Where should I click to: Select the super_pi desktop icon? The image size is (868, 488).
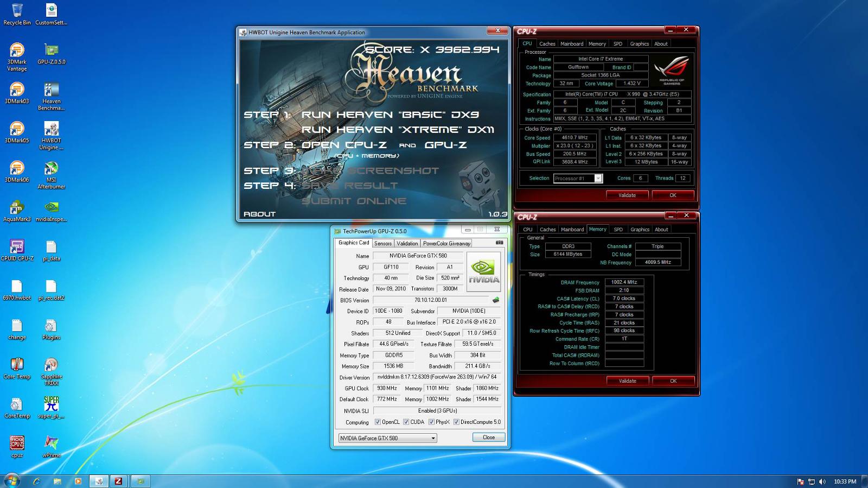click(x=51, y=408)
